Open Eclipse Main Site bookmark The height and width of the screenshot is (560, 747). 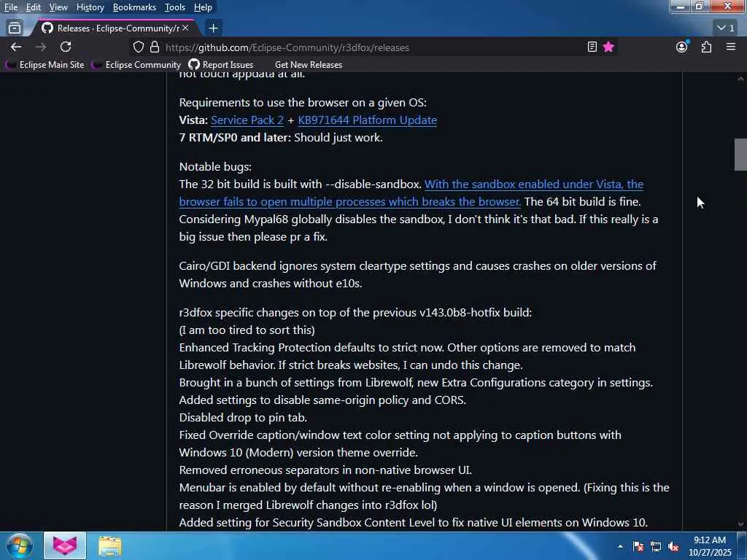pyautogui.click(x=46, y=65)
